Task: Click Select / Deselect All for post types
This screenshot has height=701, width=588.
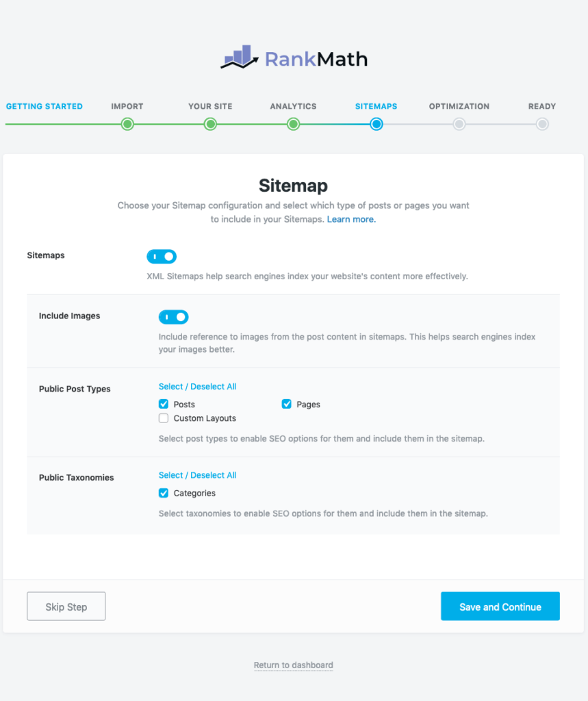Action: (x=198, y=387)
